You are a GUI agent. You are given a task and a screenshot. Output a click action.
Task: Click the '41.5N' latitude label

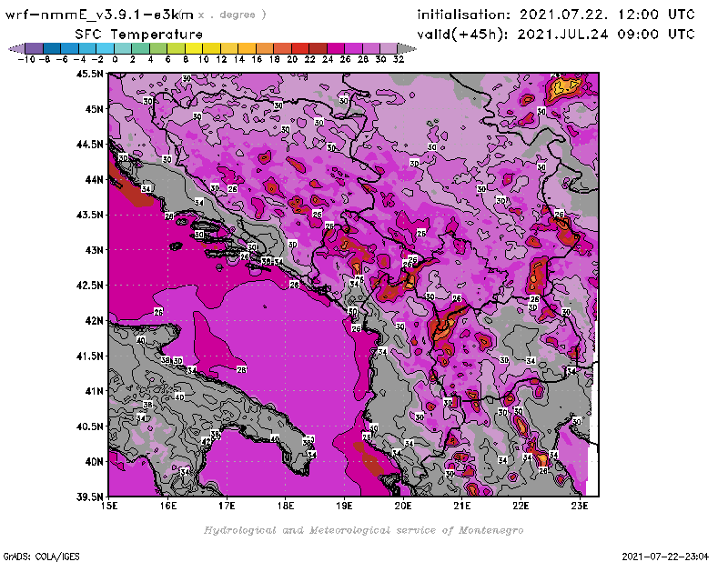coord(89,356)
